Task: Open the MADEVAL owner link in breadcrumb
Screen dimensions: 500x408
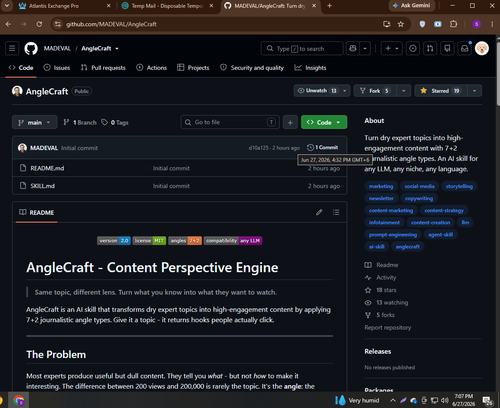Action: 57,49
